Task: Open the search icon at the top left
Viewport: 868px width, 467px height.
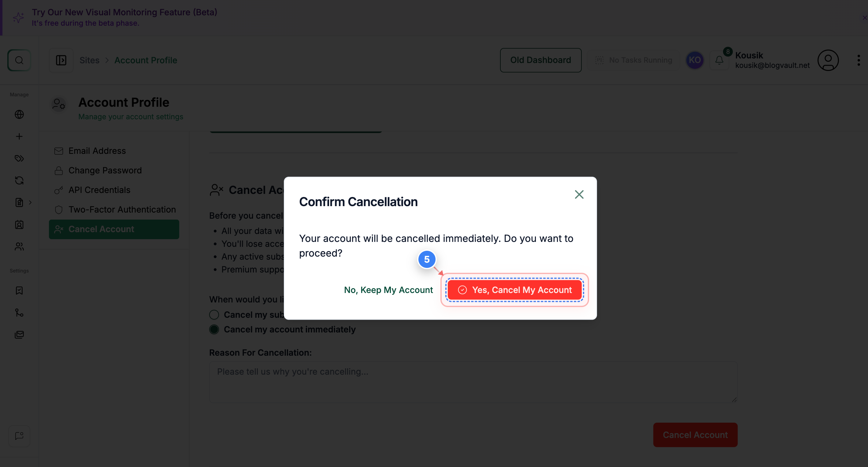Action: coord(19,60)
